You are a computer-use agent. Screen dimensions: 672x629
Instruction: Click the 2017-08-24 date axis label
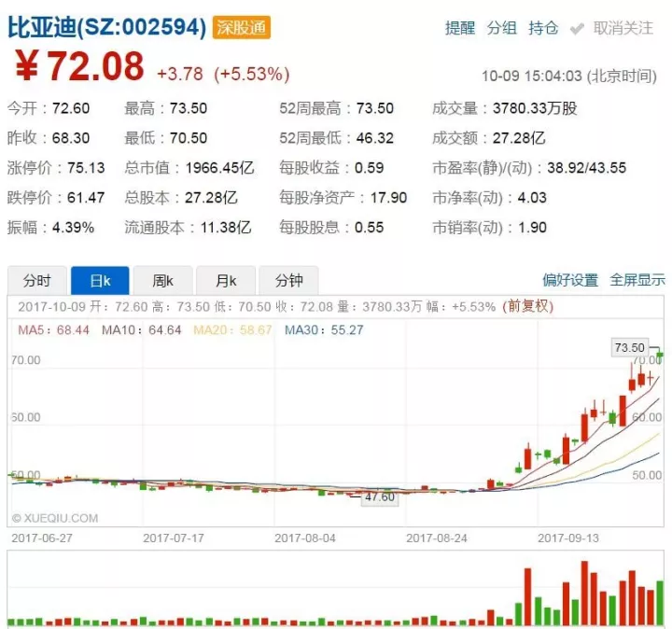point(437,538)
